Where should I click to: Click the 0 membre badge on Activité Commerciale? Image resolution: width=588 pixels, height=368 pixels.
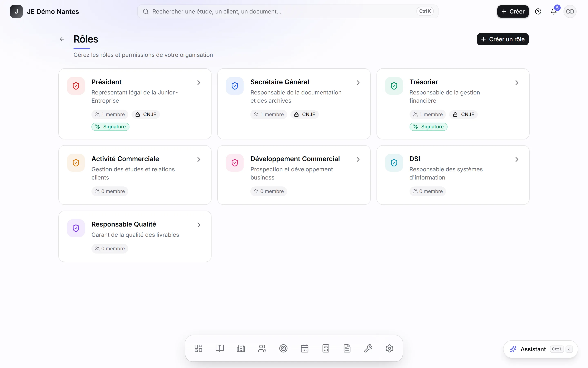pos(110,191)
